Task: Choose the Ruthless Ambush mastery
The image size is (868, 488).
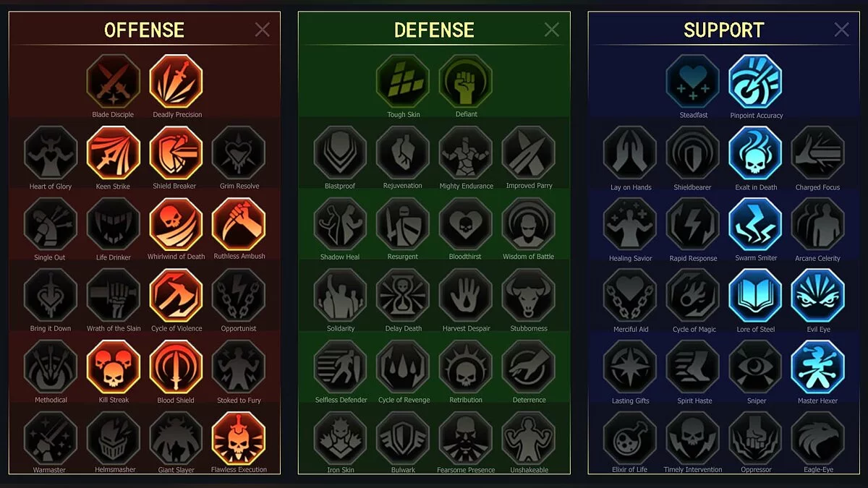Action: (x=239, y=224)
